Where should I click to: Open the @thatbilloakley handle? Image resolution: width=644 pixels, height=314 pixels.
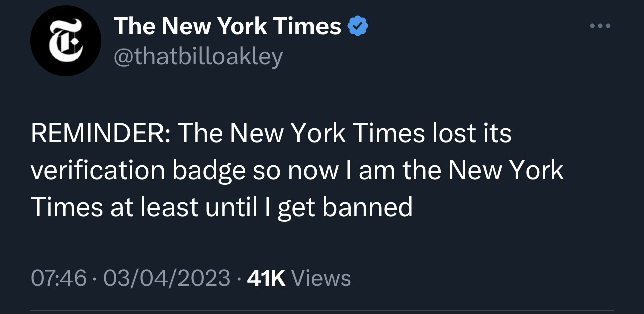(198, 57)
